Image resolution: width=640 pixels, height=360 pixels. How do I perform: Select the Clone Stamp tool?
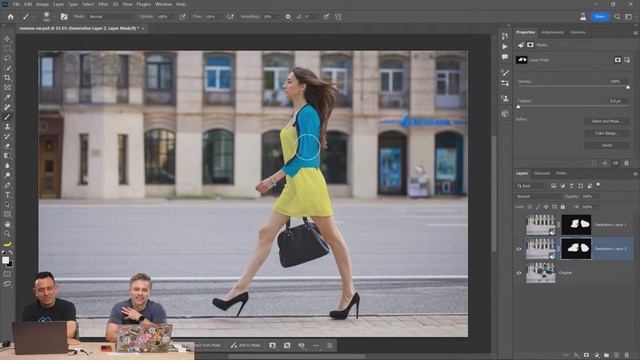pos(7,127)
